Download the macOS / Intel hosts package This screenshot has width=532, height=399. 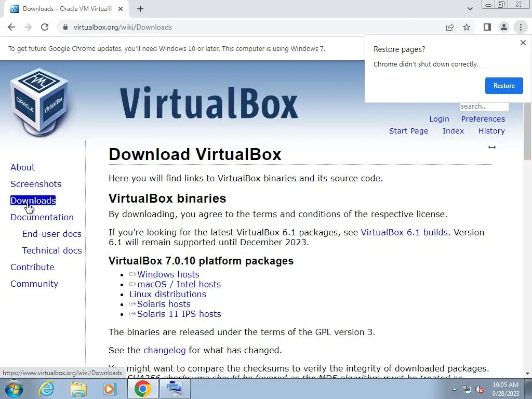(x=179, y=284)
